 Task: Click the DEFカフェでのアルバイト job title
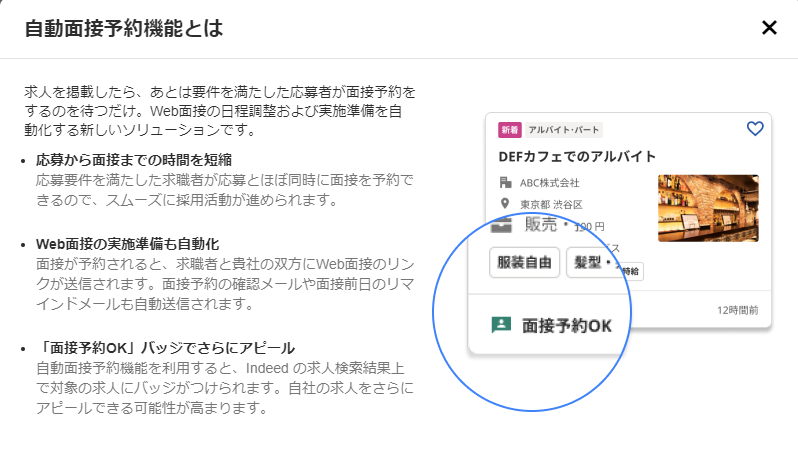577,156
